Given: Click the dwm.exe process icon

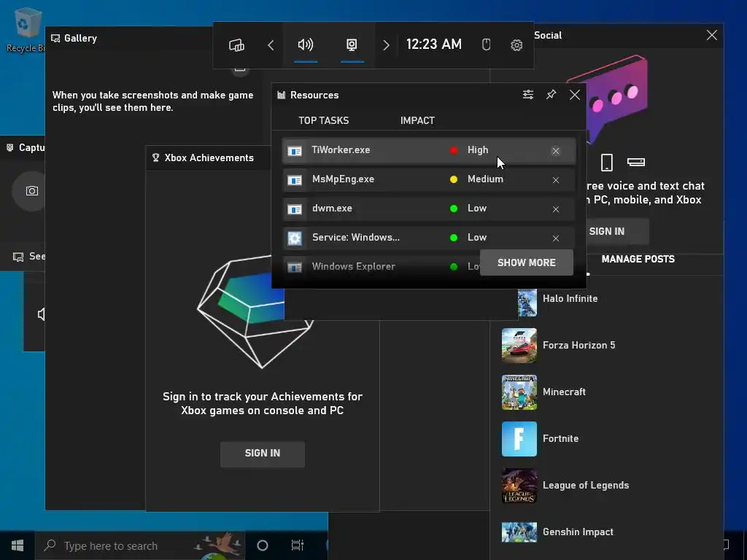Looking at the screenshot, I should click(295, 209).
